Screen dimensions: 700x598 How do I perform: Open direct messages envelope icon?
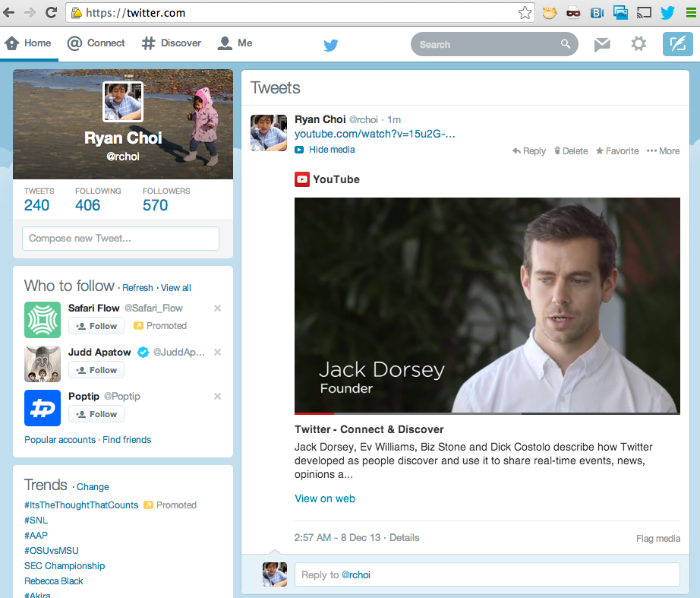pos(602,44)
